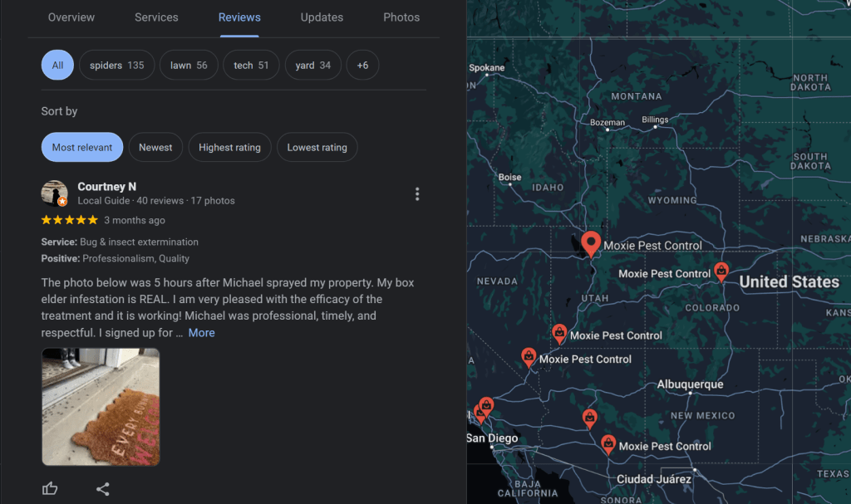Select the main Moxie Pest Control pin in Utah
Image resolution: width=851 pixels, height=504 pixels.
pos(591,244)
